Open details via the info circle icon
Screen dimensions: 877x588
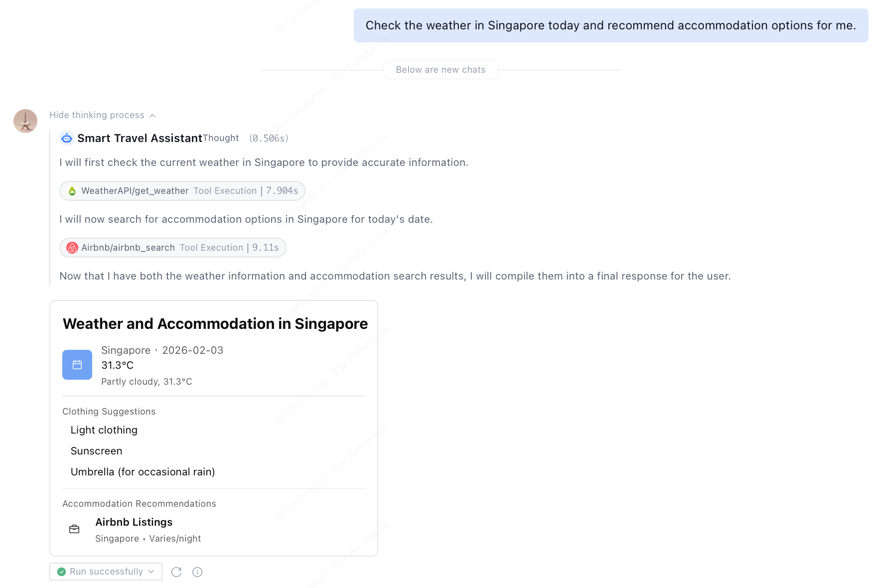point(197,572)
